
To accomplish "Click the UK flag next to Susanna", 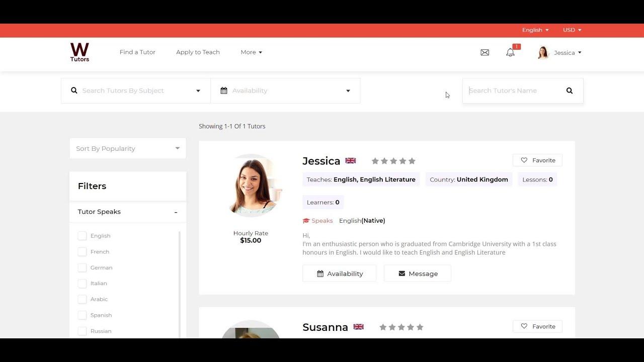I will (x=358, y=327).
